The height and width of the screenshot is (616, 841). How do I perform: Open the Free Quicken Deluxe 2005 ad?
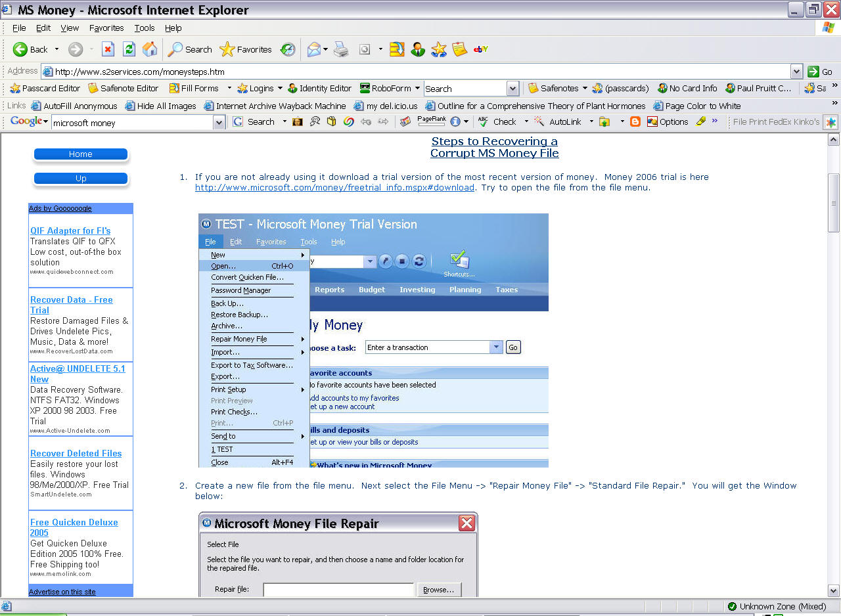[74, 527]
